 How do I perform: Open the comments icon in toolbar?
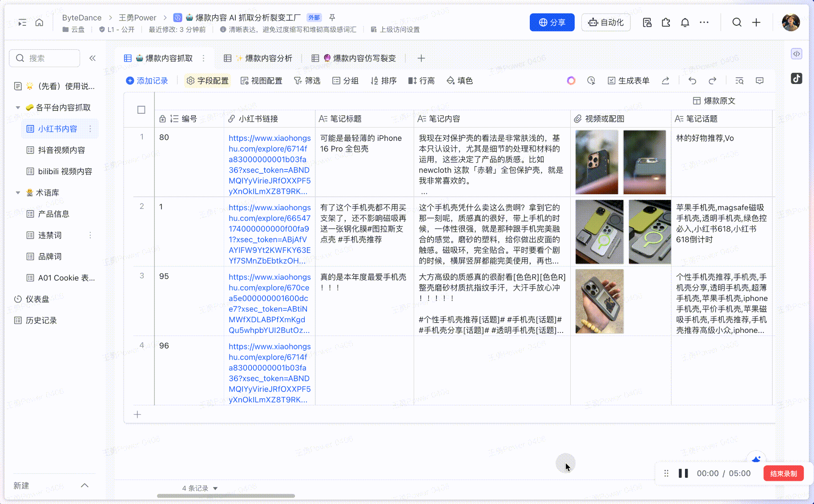pyautogui.click(x=759, y=80)
